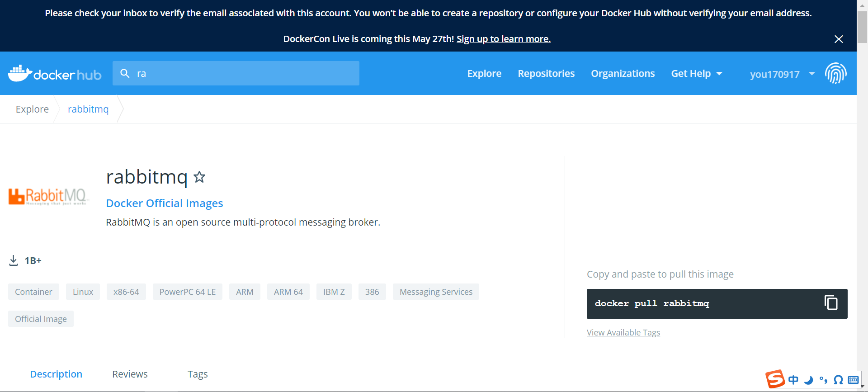Click the Container tag chip
This screenshot has height=392, width=868.
tap(33, 292)
